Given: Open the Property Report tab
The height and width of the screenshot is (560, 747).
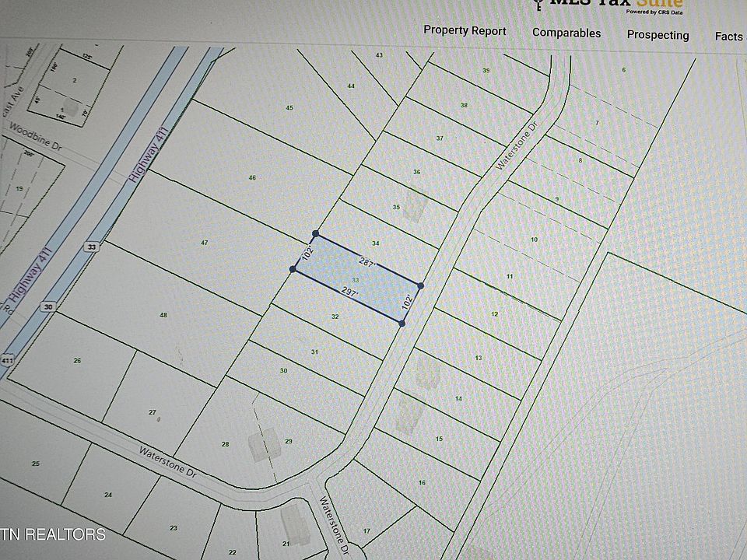Looking at the screenshot, I should pos(465,30).
